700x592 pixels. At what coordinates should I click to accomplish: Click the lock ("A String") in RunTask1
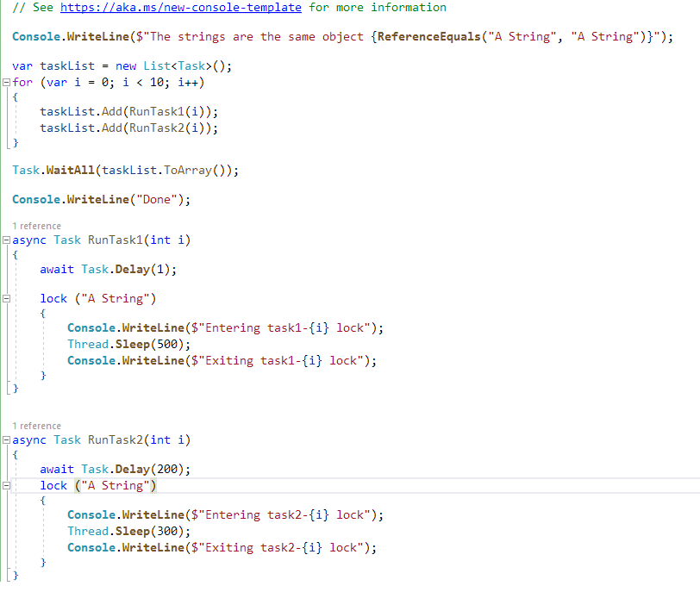click(x=98, y=298)
